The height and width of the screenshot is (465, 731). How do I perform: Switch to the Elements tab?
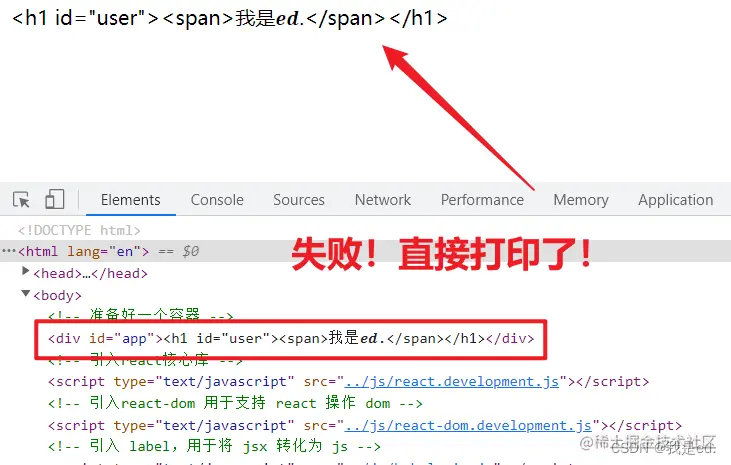coord(131,200)
